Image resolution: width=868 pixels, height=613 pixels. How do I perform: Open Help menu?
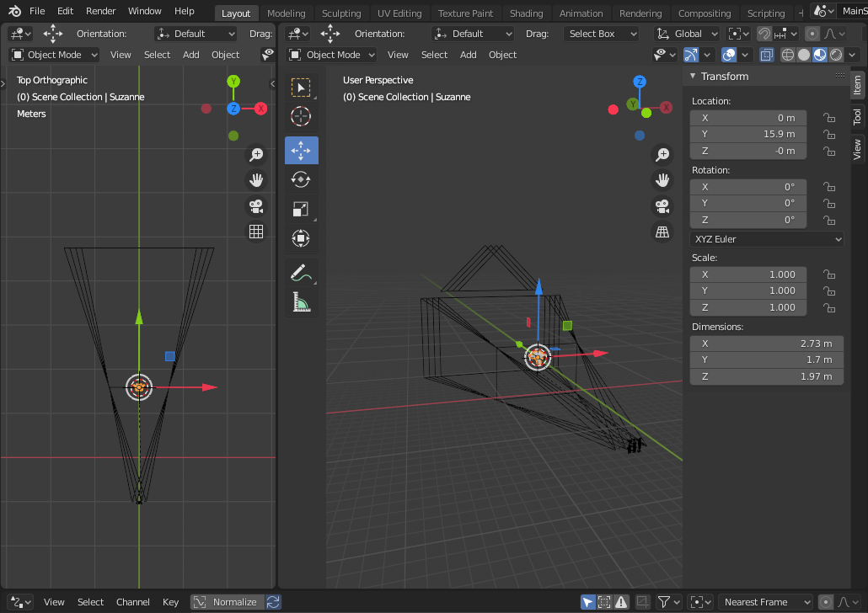click(185, 11)
